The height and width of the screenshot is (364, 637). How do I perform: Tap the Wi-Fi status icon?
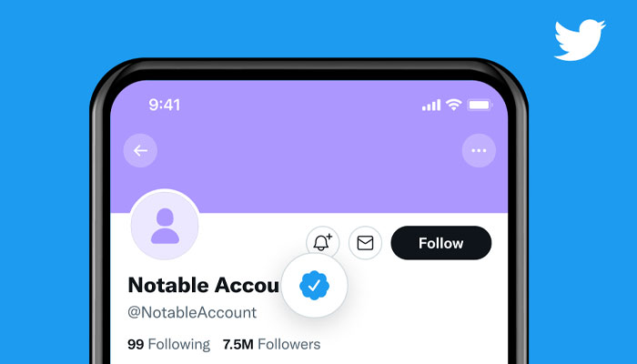453,105
